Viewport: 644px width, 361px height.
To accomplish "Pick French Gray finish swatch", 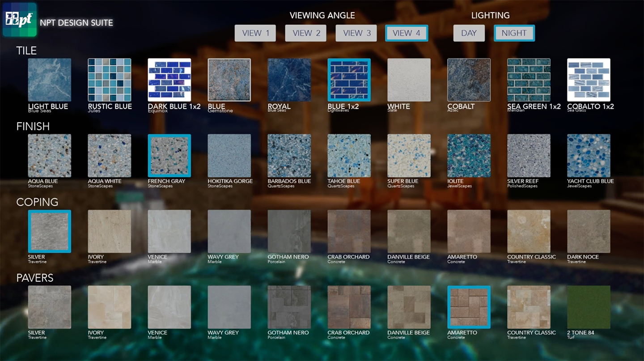I will click(x=169, y=156).
